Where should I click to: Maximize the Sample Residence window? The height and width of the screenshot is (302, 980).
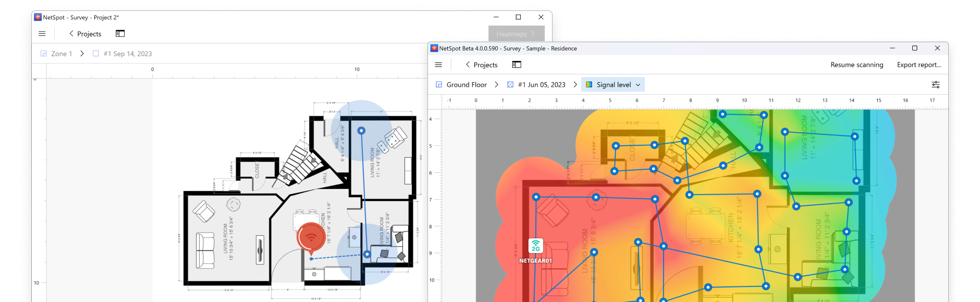(914, 48)
